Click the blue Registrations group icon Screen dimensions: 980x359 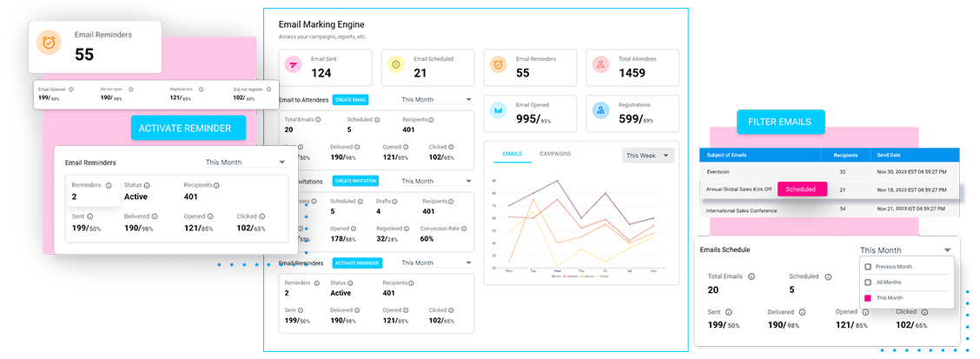600,110
